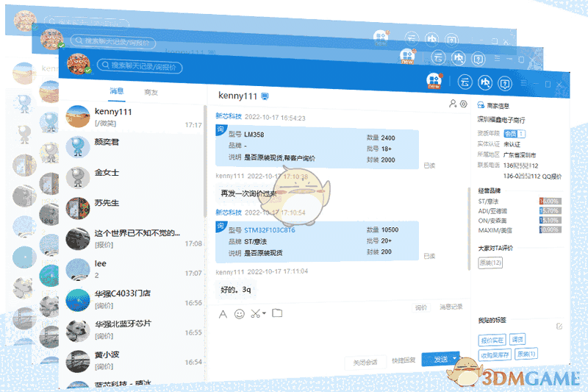Open 黄小波 conversation
The width and height of the screenshot is (588, 392).
[x=132, y=360]
